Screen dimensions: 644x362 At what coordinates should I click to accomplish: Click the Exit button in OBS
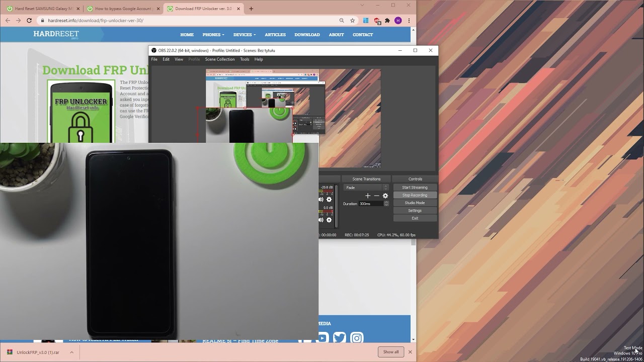tap(415, 218)
